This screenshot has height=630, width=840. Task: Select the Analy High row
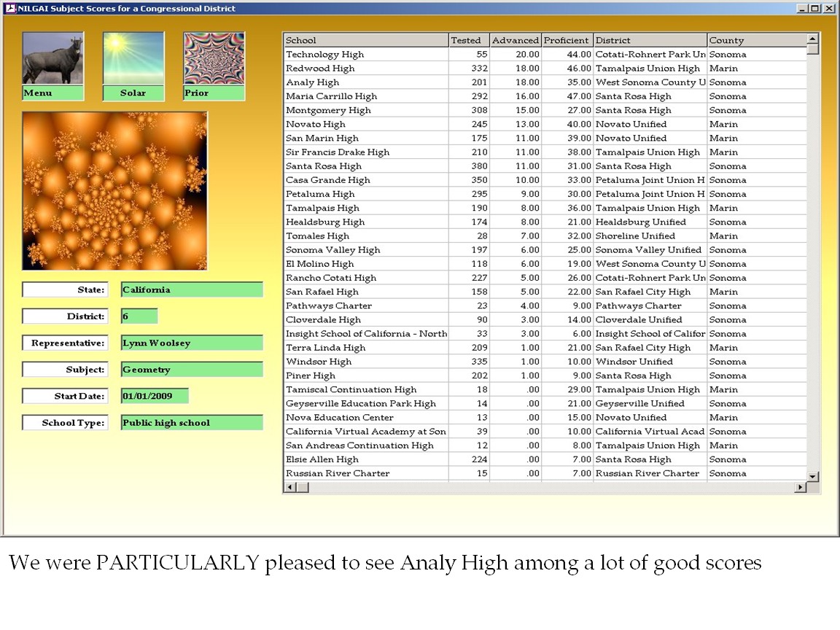pos(365,82)
